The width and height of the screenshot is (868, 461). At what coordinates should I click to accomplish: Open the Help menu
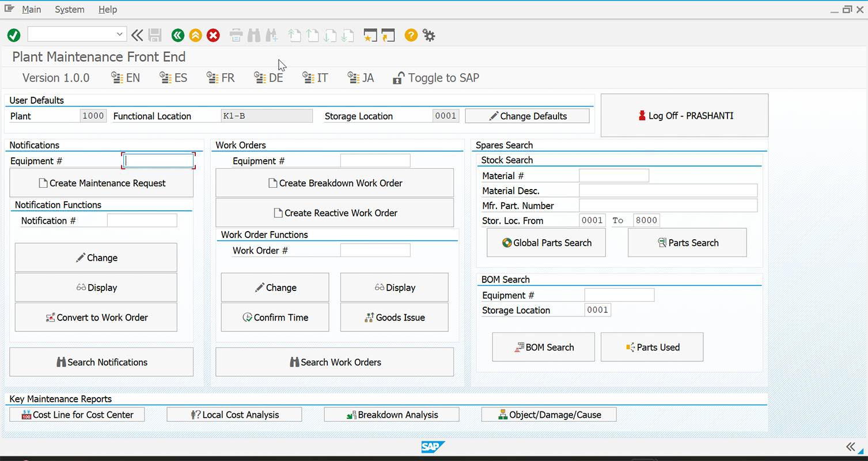108,9
